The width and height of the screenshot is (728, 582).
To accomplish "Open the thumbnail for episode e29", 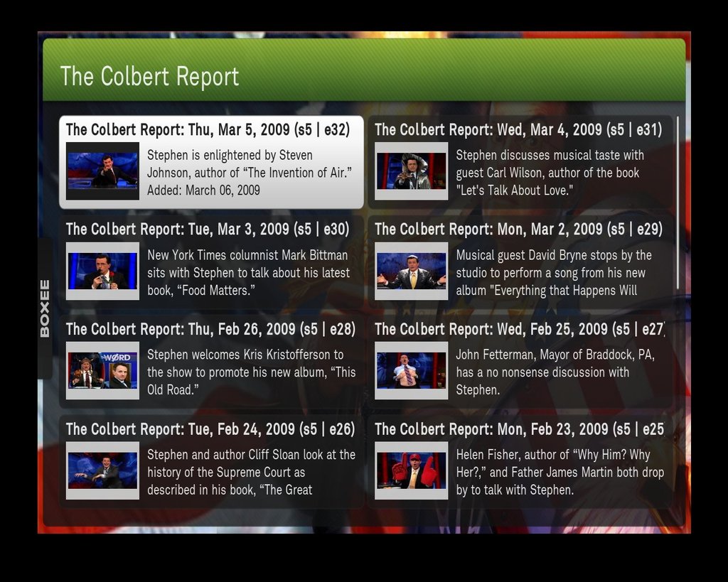I will (x=412, y=271).
